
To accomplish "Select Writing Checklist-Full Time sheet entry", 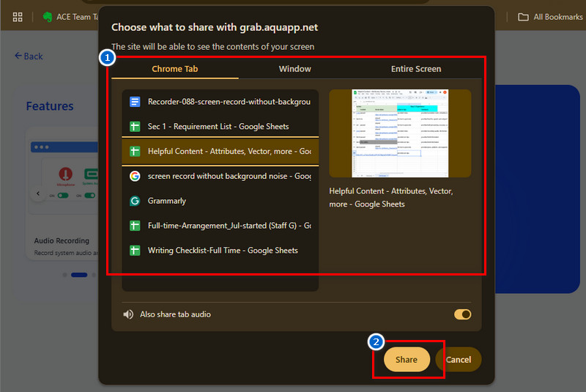I will [220, 251].
